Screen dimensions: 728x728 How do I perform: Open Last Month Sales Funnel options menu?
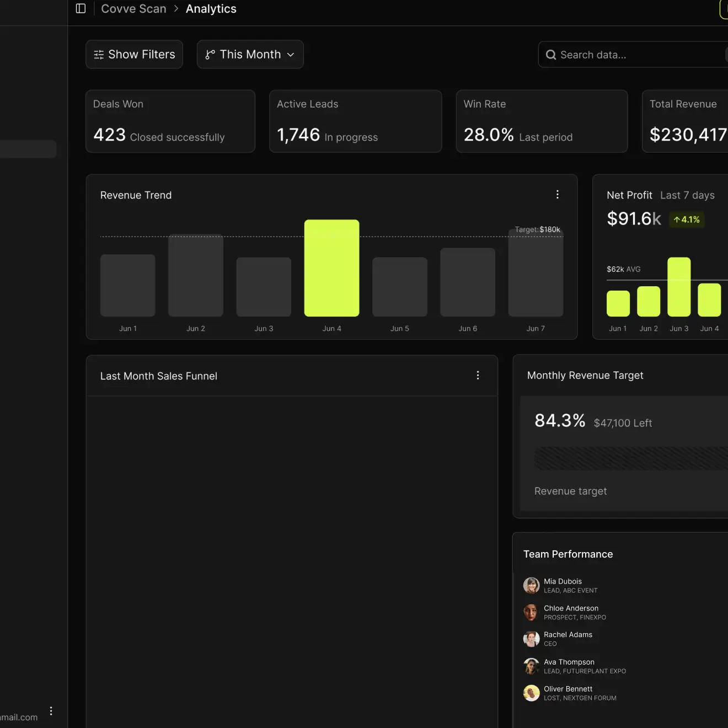(478, 376)
